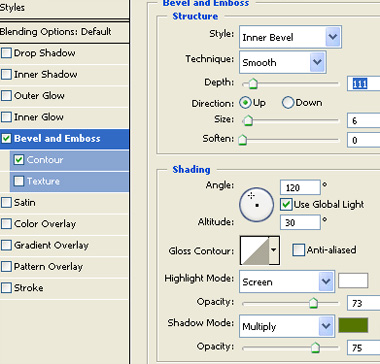Screen dimensions: 380x364
Task: Click the Shadow Opacity slider handle
Action: [x=315, y=347]
